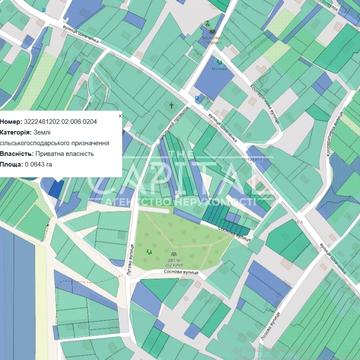The width and height of the screenshot is (360, 360).
Task: Click the Приватна власність ownership text
Action: [64, 154]
